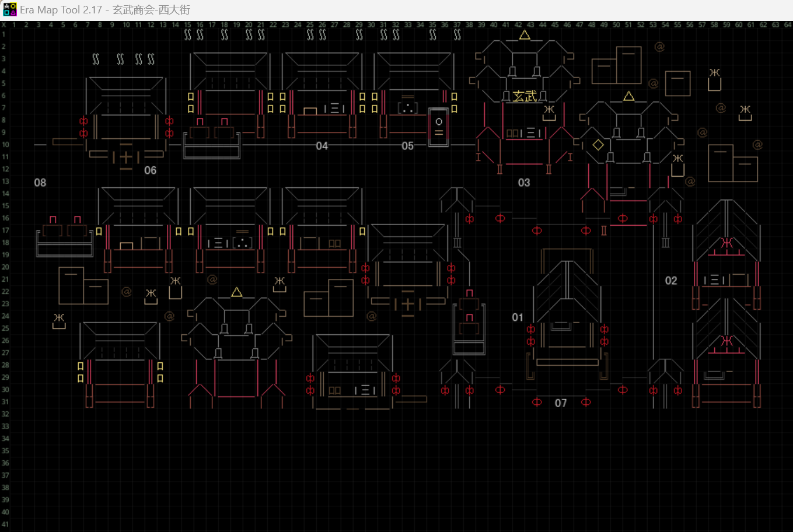The image size is (793, 532).
Task: Click the Era Map Tool app icon
Action: click(10, 9)
